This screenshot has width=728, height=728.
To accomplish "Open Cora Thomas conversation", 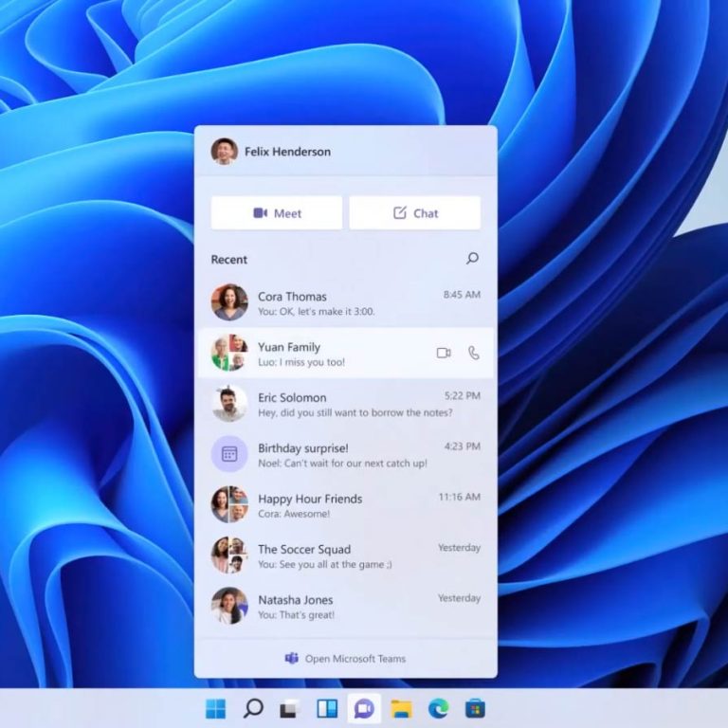I will (345, 302).
